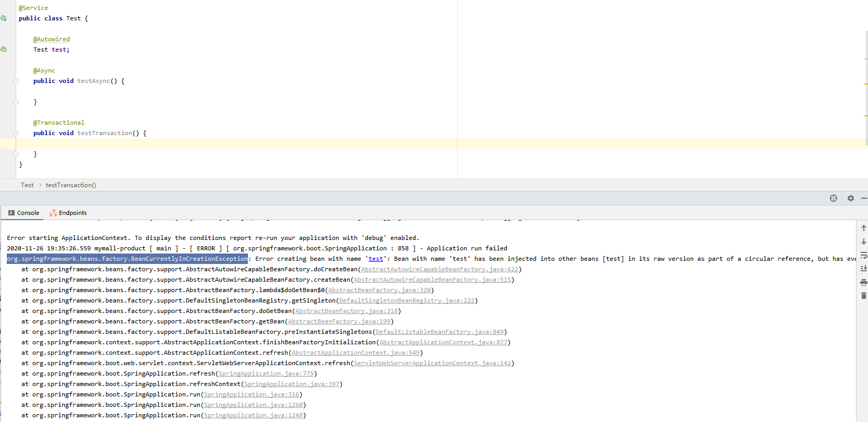
Task: Click the Endpoints tab icon
Action: tap(53, 213)
